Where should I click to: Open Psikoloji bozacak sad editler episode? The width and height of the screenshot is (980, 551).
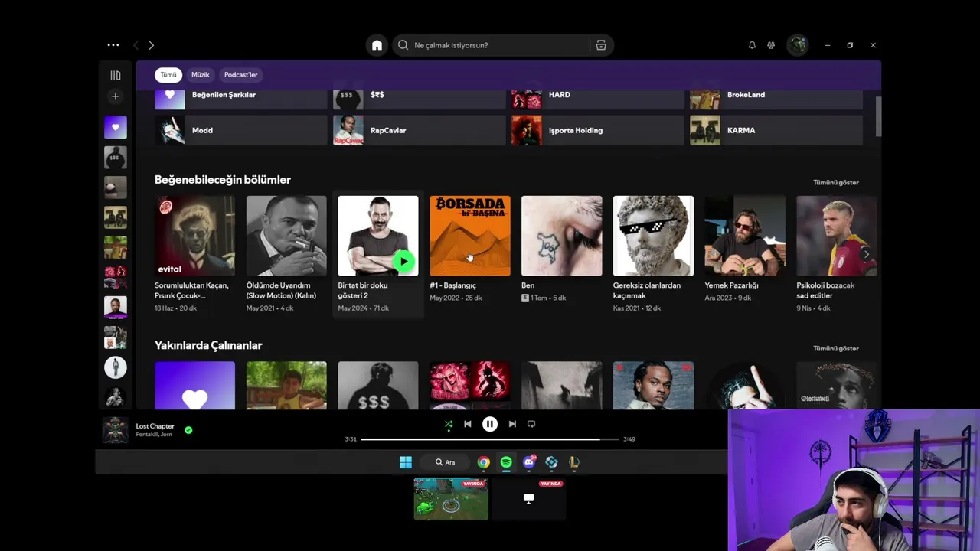[x=837, y=254]
